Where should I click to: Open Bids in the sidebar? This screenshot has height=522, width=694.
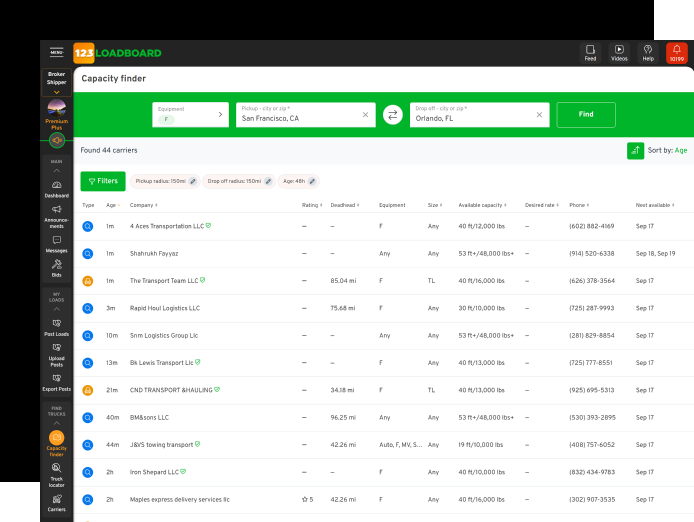[57, 269]
